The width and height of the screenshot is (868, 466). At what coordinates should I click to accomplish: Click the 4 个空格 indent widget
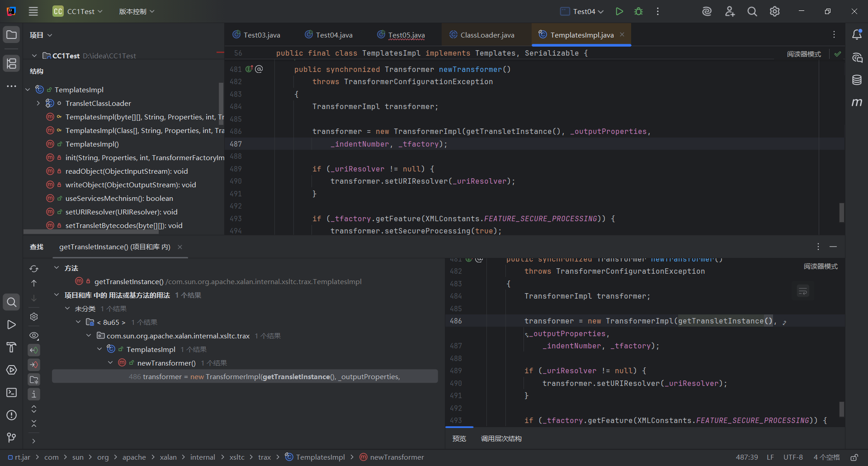click(827, 457)
